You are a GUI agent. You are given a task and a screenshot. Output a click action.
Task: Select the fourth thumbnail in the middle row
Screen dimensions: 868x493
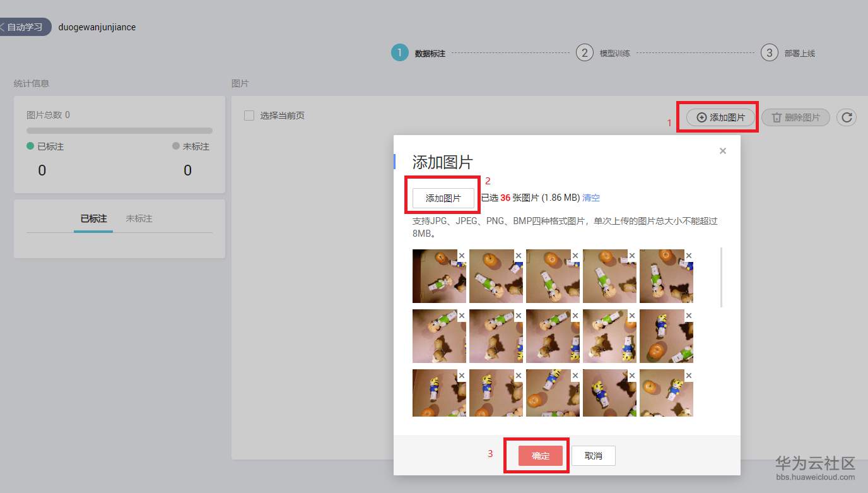point(609,336)
